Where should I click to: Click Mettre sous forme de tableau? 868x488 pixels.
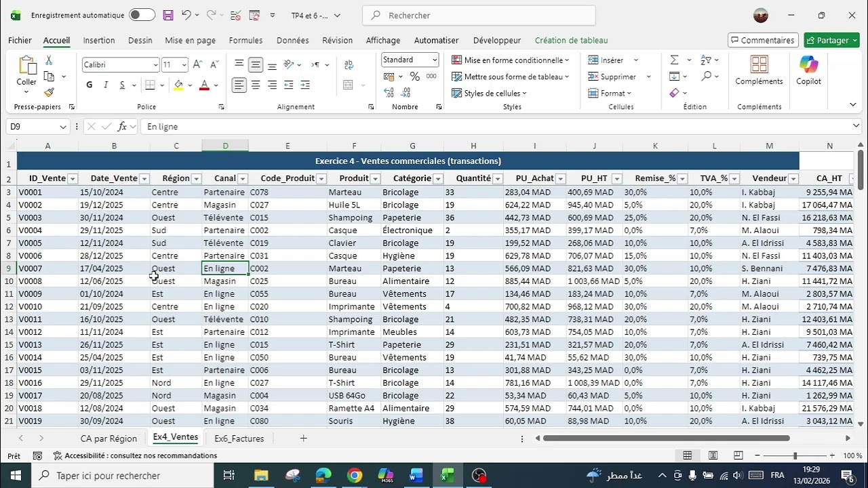point(511,77)
